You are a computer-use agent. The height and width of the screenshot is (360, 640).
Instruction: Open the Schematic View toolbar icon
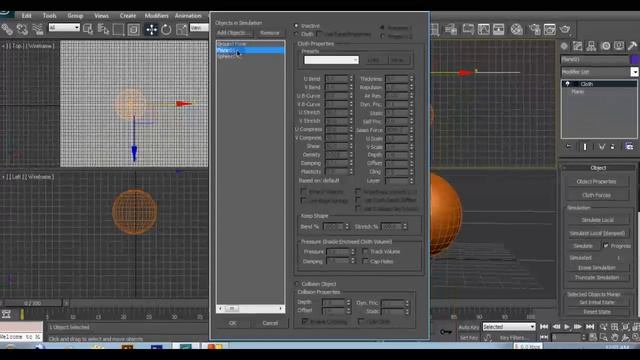coord(499,29)
